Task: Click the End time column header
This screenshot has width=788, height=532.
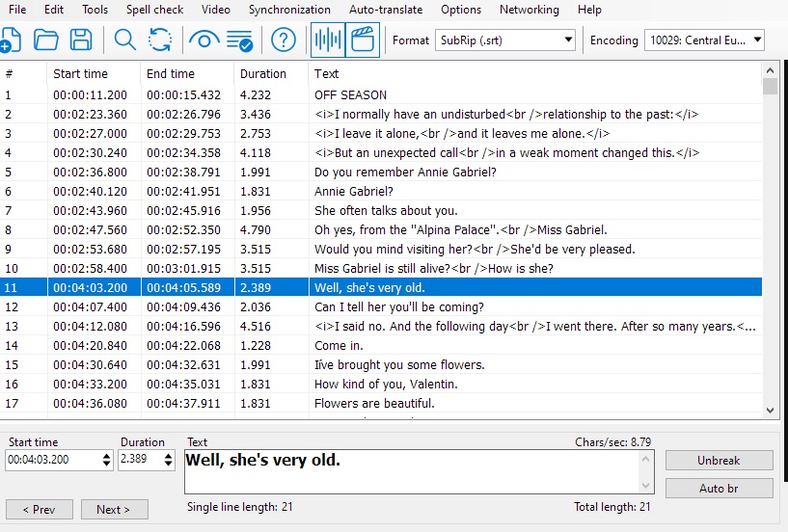Action: 187,74
